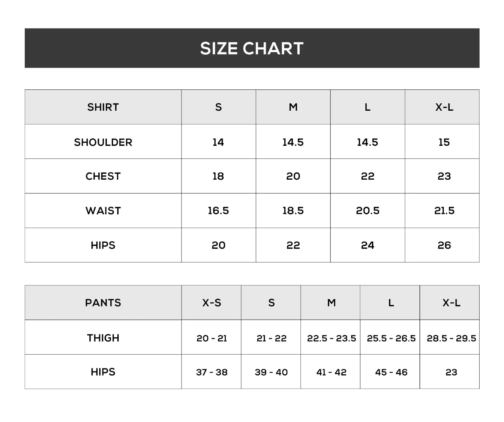Click waist value 16.5 in shirt table

tap(218, 211)
